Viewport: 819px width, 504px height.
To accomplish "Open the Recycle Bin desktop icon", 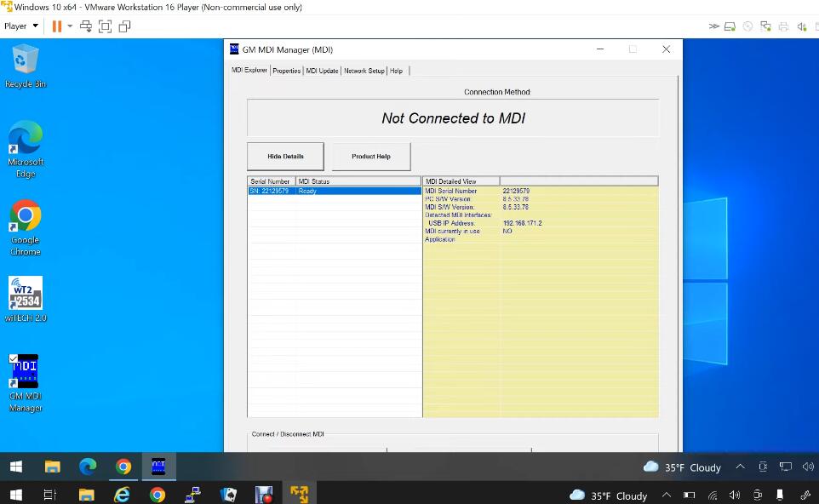I will click(25, 66).
